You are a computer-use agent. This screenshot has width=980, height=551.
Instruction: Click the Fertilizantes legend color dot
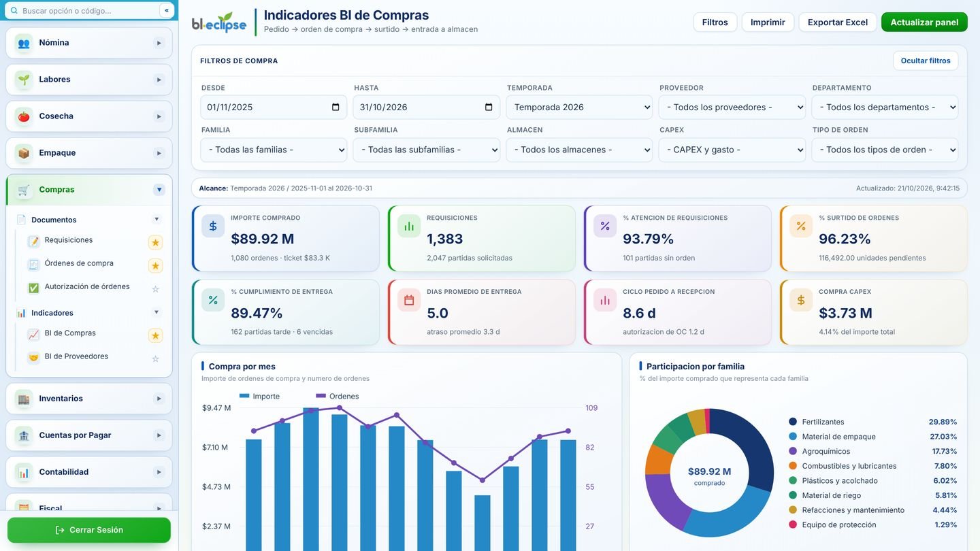point(793,422)
